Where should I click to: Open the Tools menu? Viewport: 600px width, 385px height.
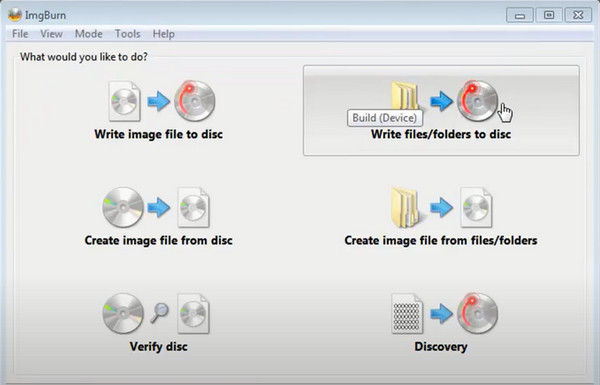pos(127,34)
